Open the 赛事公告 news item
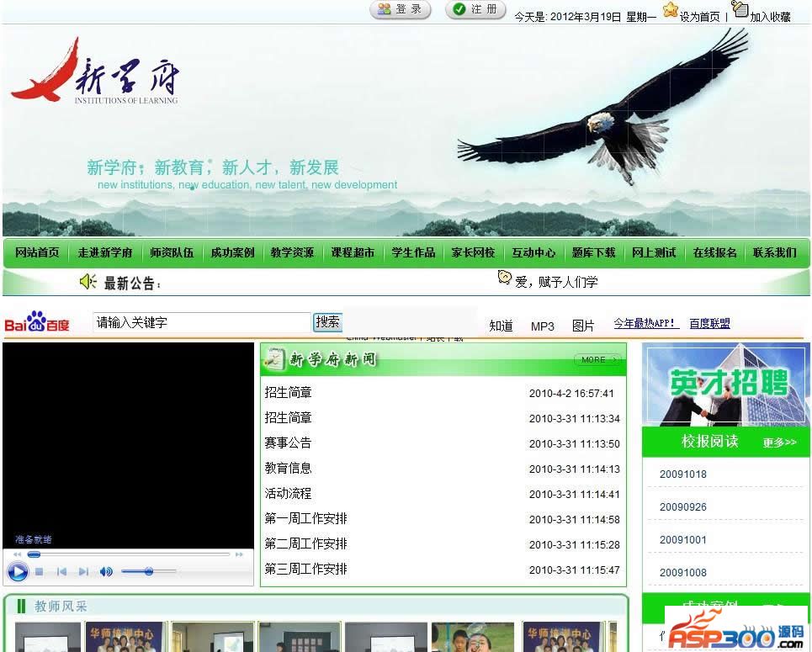The height and width of the screenshot is (652, 812). [288, 443]
